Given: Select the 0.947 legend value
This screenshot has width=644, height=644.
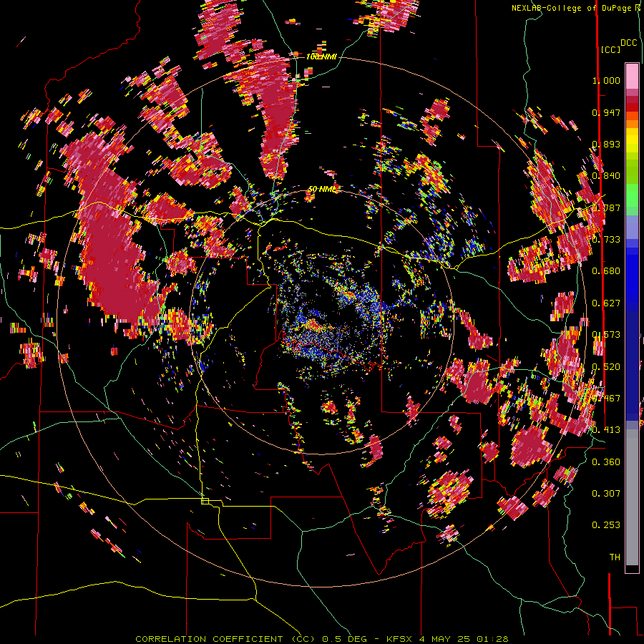Looking at the screenshot, I should point(606,112).
